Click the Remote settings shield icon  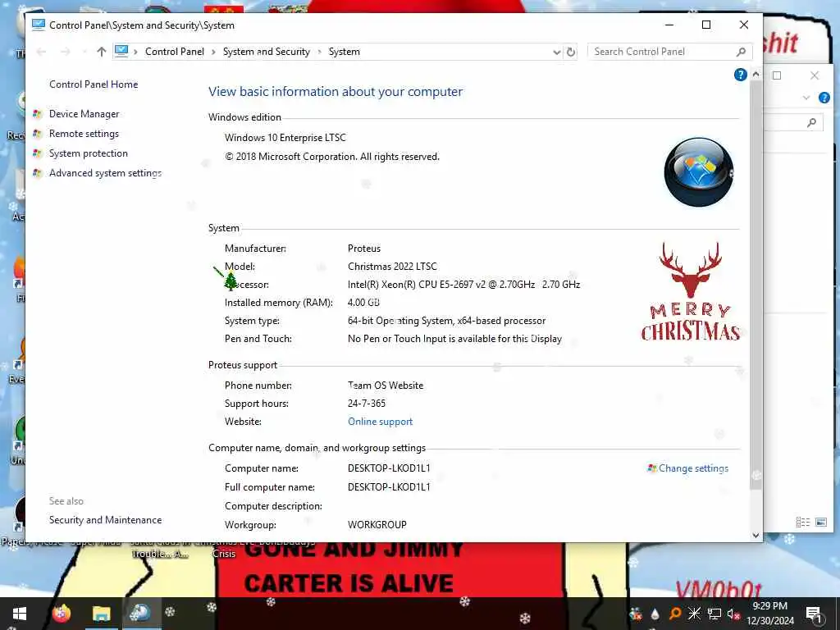[37, 134]
